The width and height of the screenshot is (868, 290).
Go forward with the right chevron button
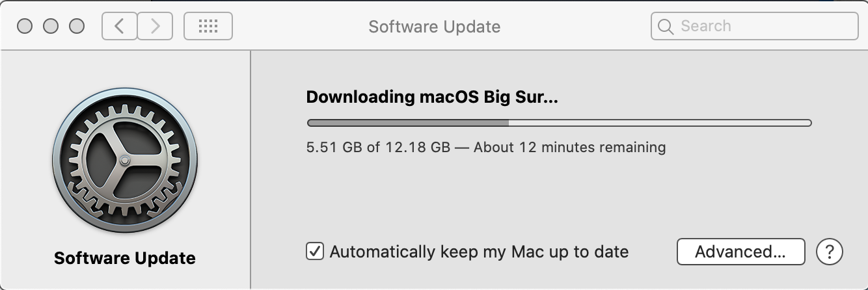click(x=155, y=26)
